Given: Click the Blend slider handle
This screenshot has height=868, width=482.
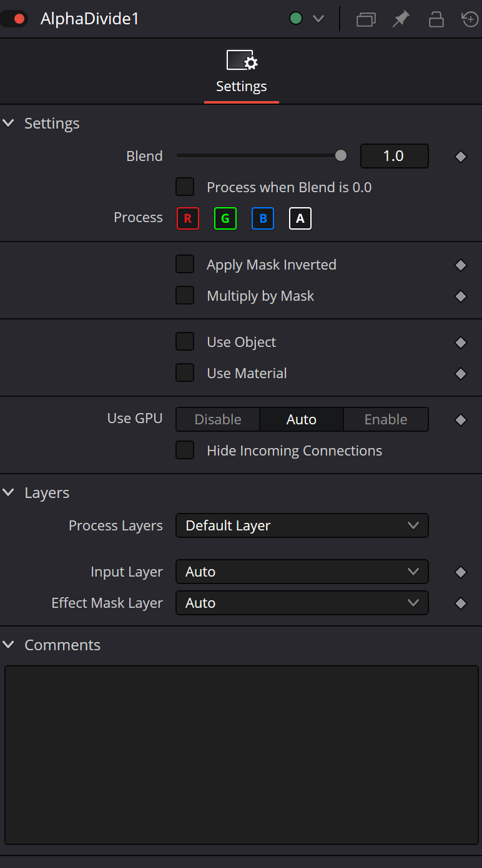Looking at the screenshot, I should click(341, 156).
